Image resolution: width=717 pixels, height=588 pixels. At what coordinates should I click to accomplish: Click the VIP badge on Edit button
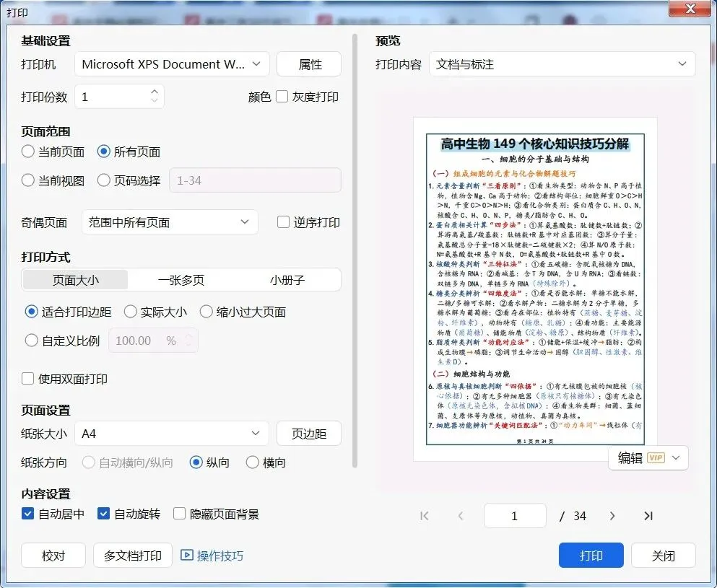click(x=656, y=458)
